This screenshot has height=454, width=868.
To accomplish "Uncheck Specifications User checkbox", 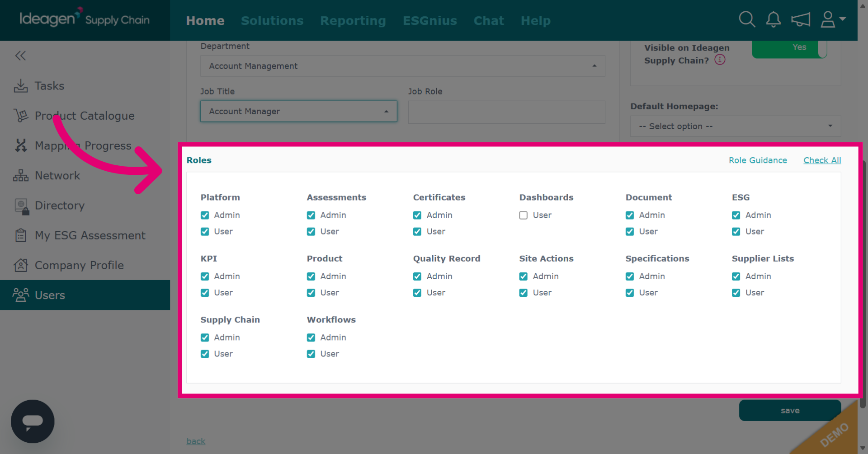I will (x=630, y=293).
